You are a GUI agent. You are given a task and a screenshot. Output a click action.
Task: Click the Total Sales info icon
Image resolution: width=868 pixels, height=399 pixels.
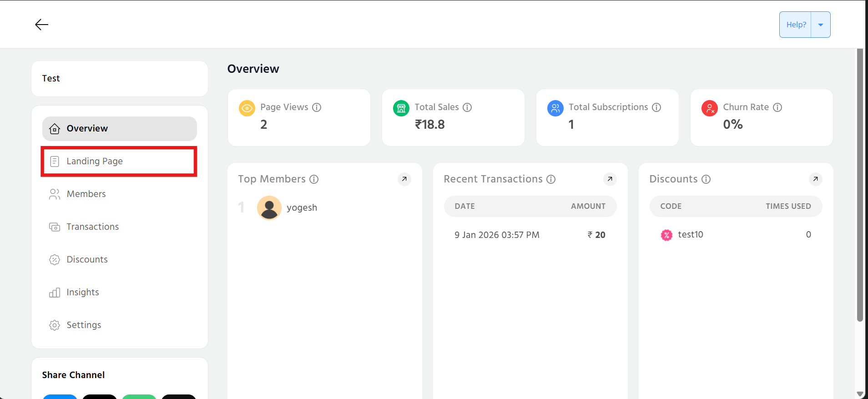pyautogui.click(x=467, y=107)
